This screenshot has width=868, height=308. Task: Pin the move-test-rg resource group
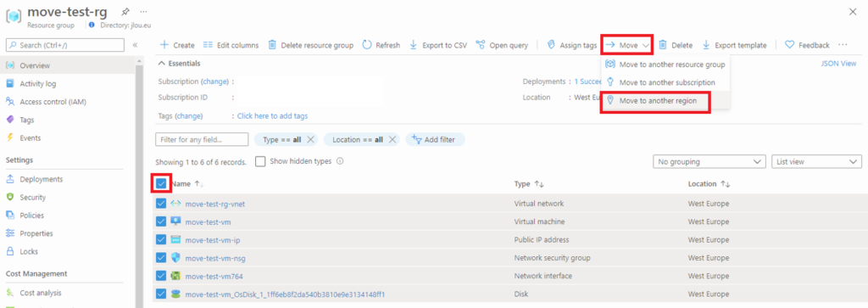click(x=125, y=12)
